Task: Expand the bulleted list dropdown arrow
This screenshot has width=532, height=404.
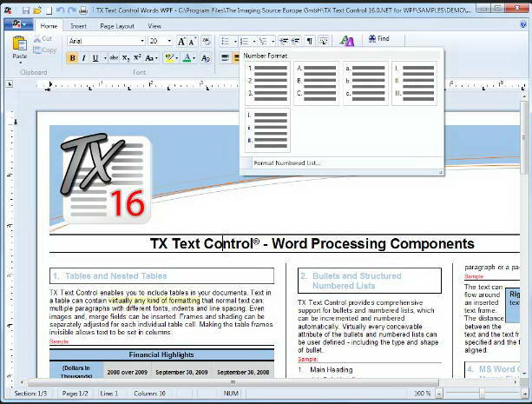Action: (x=235, y=42)
